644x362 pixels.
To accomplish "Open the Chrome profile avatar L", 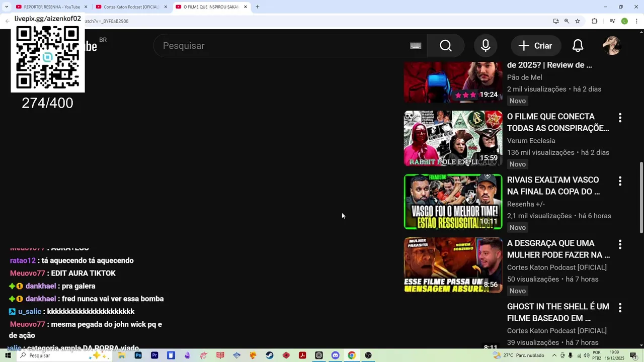I will point(624,21).
